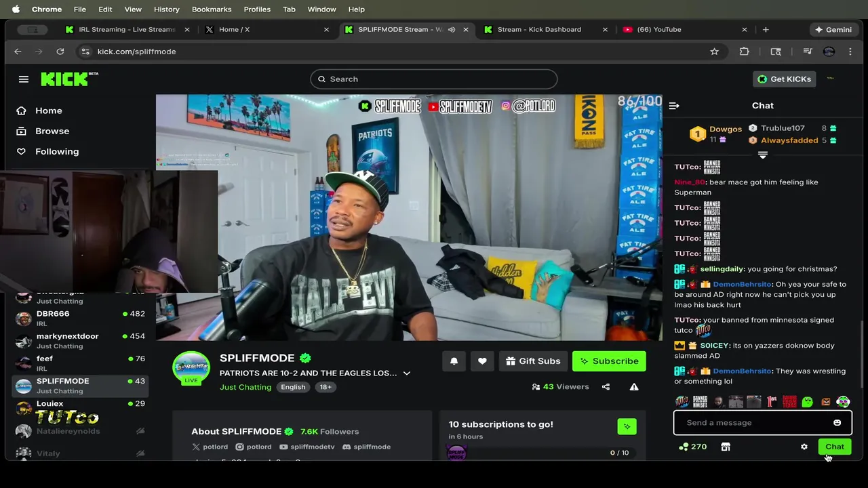Click the 18+ tag
The image size is (868, 488).
coord(325,387)
